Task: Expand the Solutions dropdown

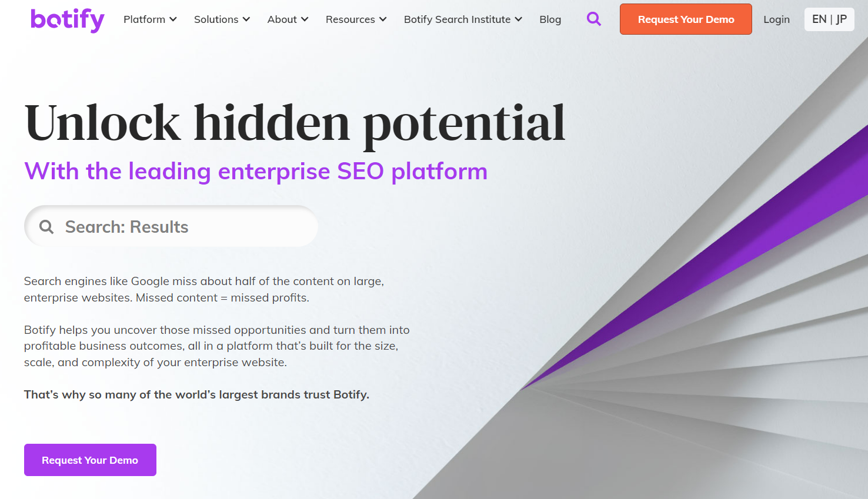Action: pyautogui.click(x=216, y=19)
